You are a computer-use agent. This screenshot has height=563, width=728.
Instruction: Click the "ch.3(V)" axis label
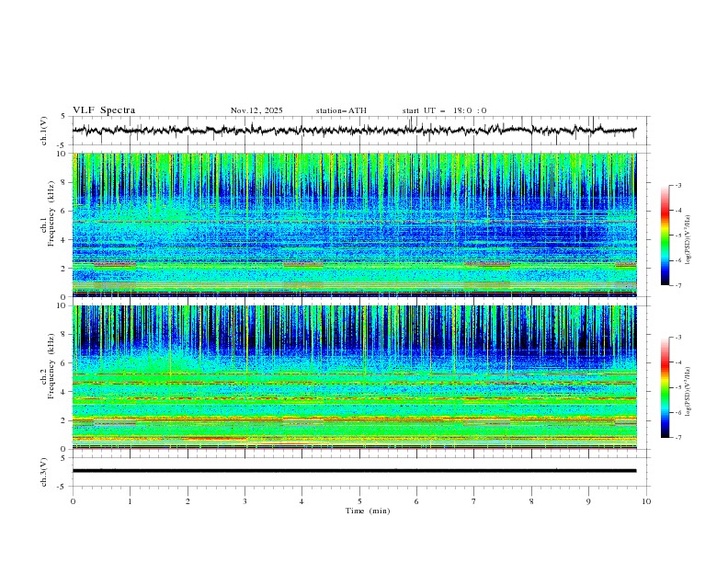(44, 472)
